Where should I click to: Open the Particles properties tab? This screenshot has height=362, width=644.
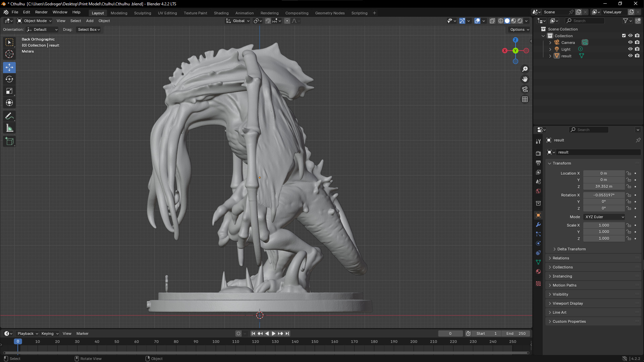coord(538,234)
